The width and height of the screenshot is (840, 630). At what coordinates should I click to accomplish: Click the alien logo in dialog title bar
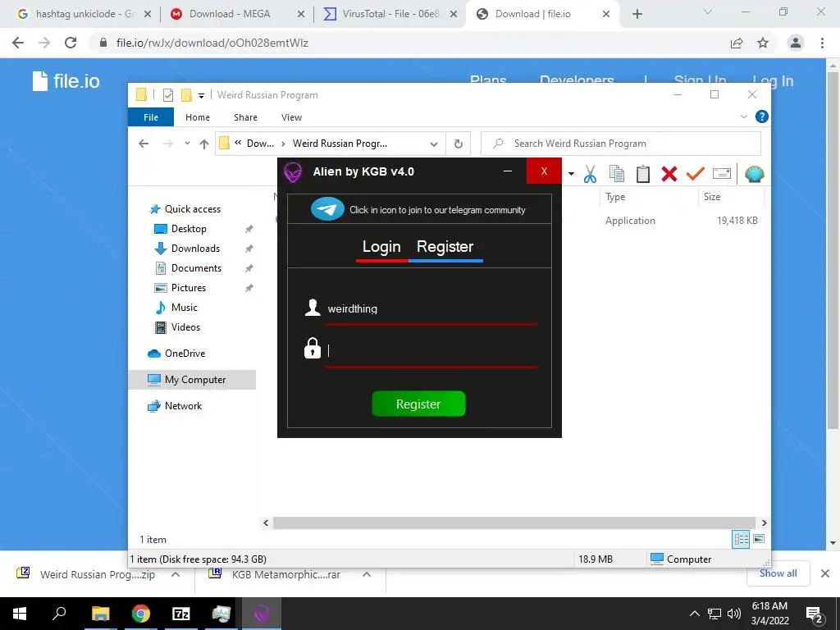[293, 172]
